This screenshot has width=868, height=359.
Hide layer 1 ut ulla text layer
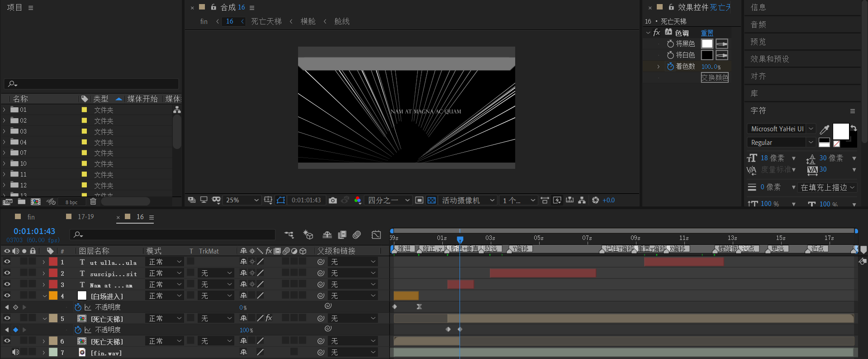(x=7, y=262)
